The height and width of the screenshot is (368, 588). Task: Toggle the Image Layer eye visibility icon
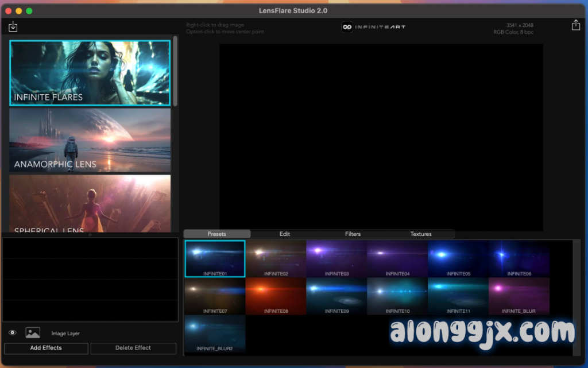click(13, 333)
